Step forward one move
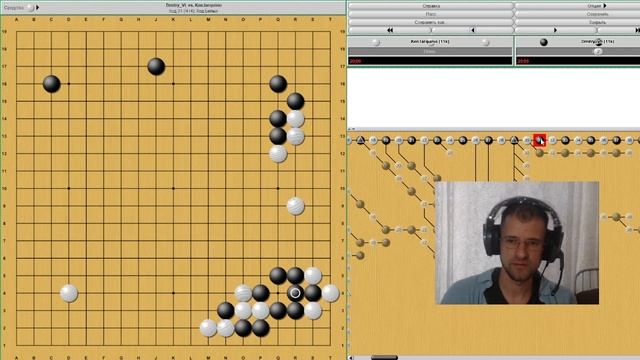The width and height of the screenshot is (640, 360). [x=556, y=30]
